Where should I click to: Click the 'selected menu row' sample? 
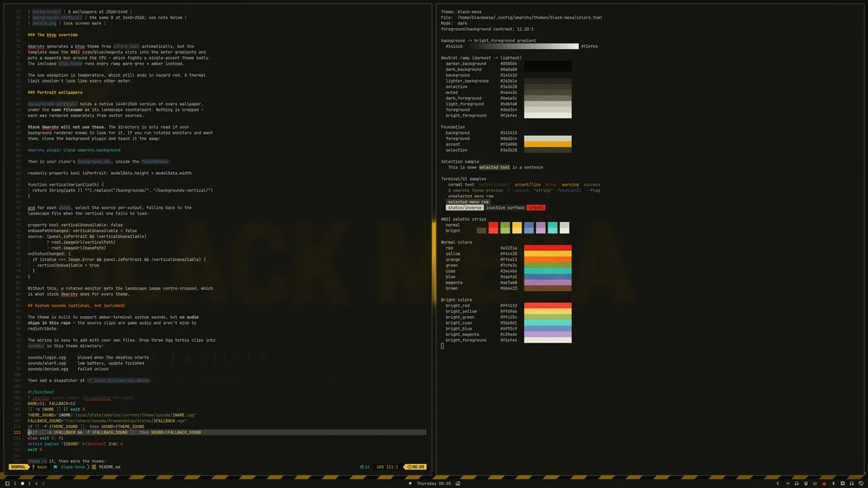[469, 202]
